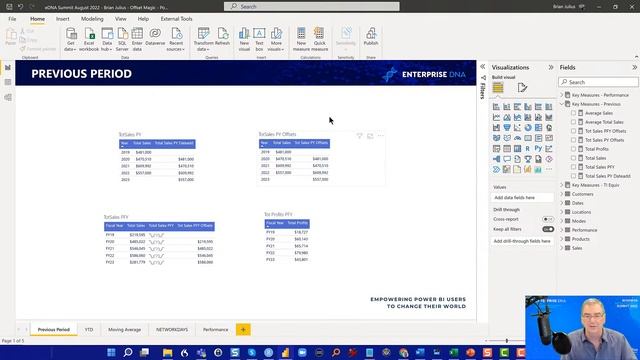Check the Total Sales field
Viewport: 640px width, 360px height.
[x=573, y=158]
